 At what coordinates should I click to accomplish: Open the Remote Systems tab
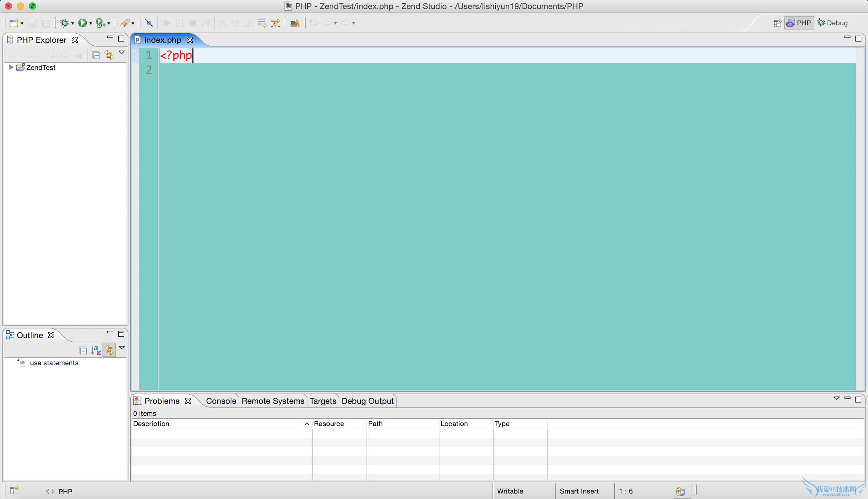pos(273,401)
